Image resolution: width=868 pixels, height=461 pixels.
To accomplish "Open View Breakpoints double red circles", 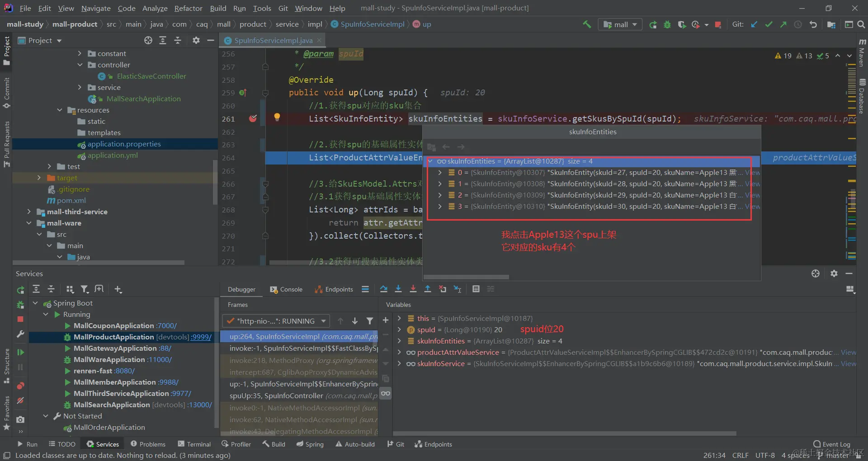I will [20, 386].
